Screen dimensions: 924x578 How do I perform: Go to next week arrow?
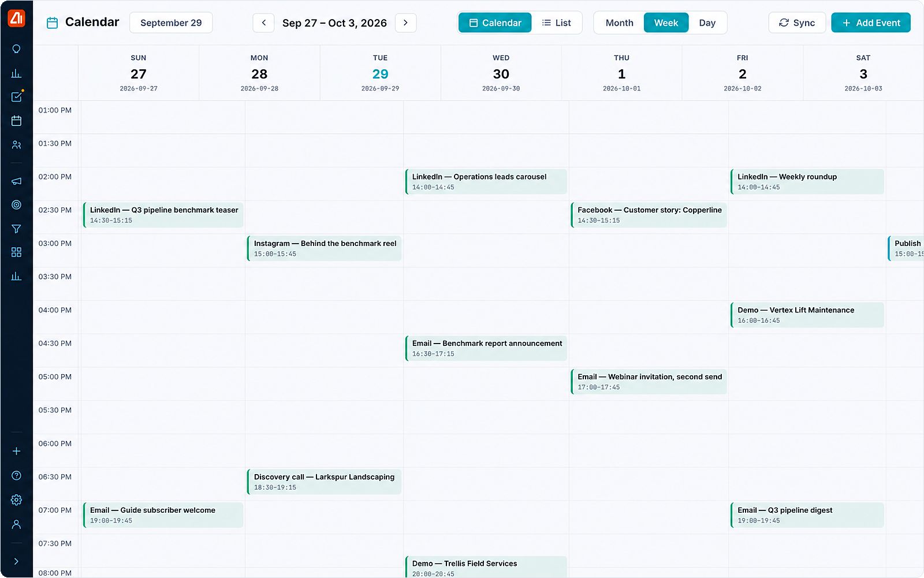click(405, 23)
